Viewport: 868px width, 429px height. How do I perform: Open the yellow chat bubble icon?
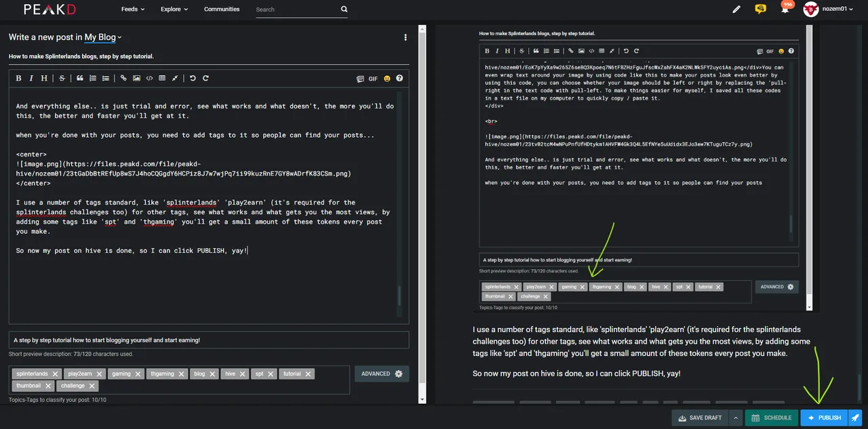click(x=761, y=9)
